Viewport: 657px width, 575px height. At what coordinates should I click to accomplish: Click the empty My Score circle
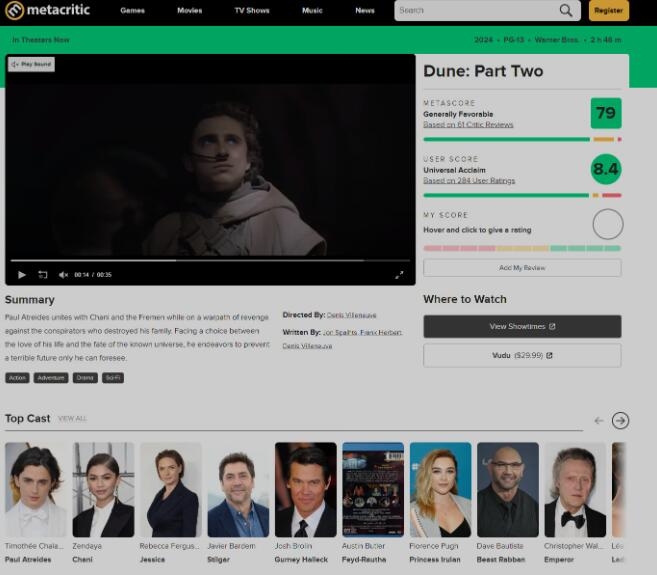tap(608, 224)
